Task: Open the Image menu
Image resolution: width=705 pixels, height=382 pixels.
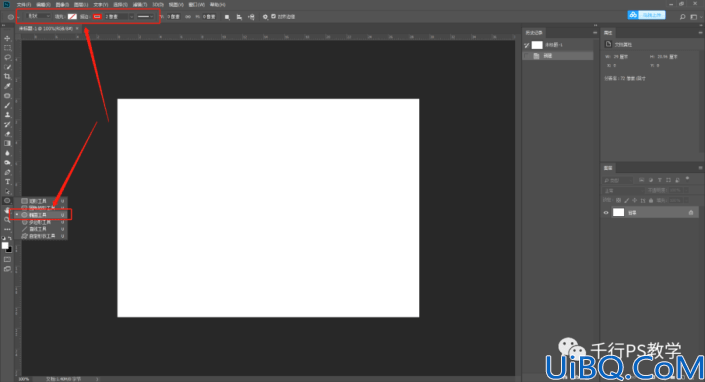Action: pyautogui.click(x=62, y=4)
